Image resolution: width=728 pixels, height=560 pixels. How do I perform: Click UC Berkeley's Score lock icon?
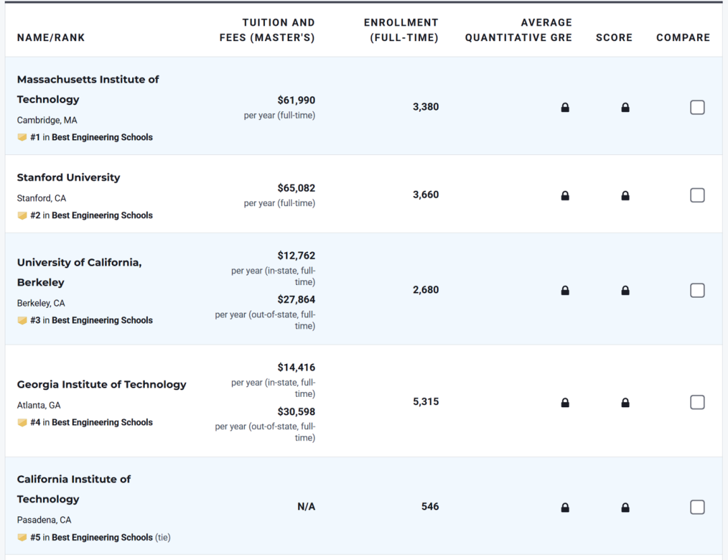click(626, 290)
